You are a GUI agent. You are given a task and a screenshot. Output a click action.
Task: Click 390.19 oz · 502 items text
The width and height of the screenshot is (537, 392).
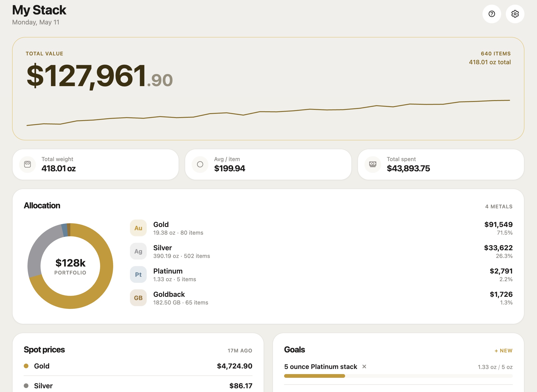click(182, 256)
